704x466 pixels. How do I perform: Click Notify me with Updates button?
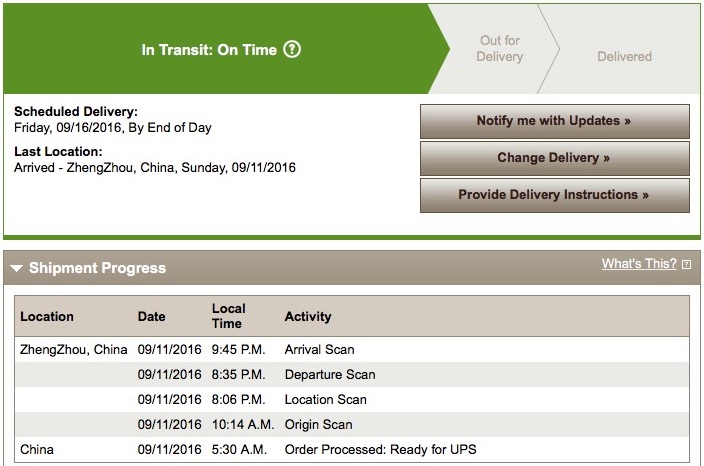(x=554, y=121)
